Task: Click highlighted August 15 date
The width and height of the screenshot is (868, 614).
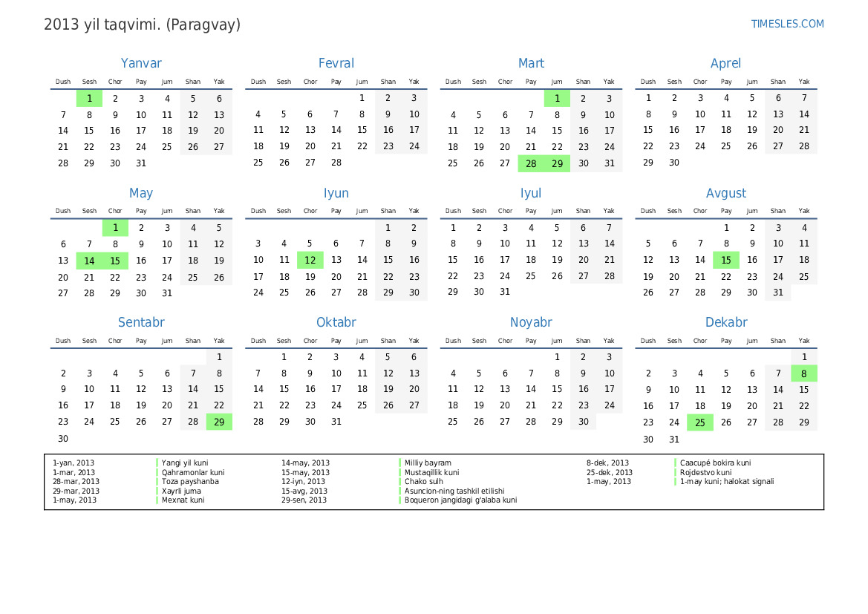Action: (x=725, y=260)
